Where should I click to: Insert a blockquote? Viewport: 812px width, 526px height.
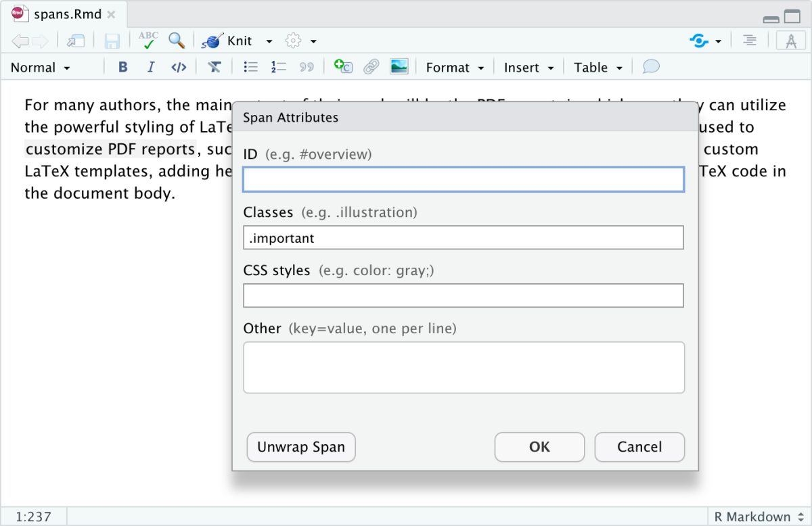(307, 67)
